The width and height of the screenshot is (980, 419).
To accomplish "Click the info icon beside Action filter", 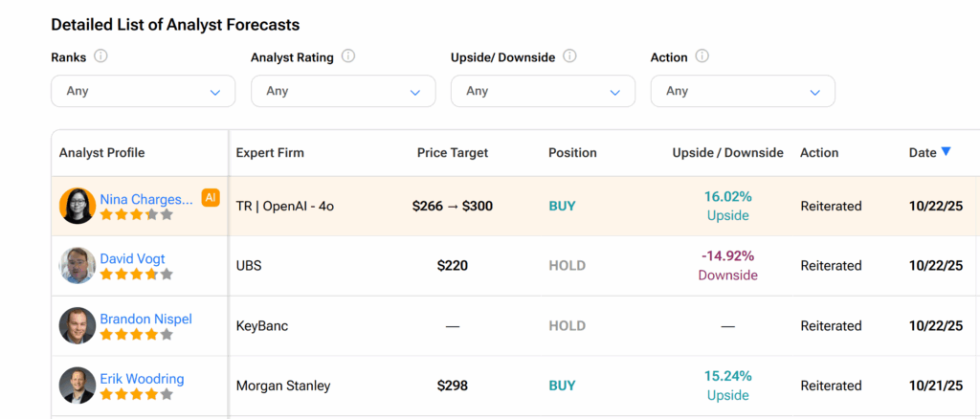I will 702,56.
